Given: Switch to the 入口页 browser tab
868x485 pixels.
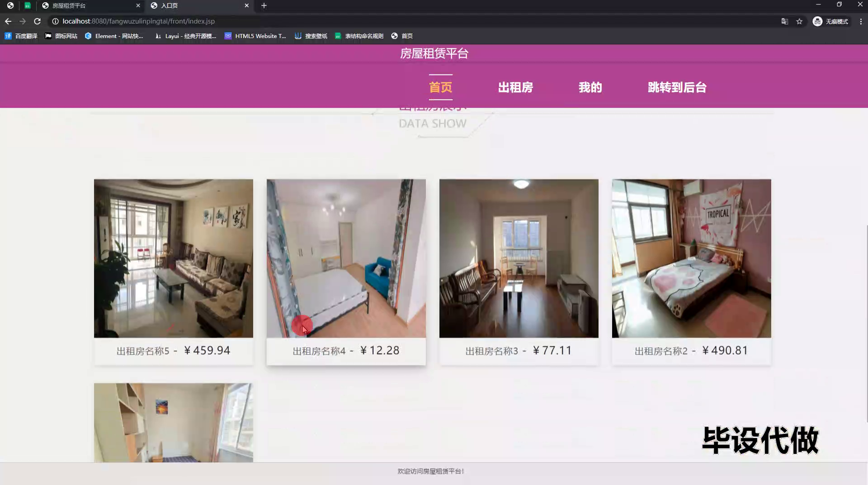Looking at the screenshot, I should (x=199, y=5).
